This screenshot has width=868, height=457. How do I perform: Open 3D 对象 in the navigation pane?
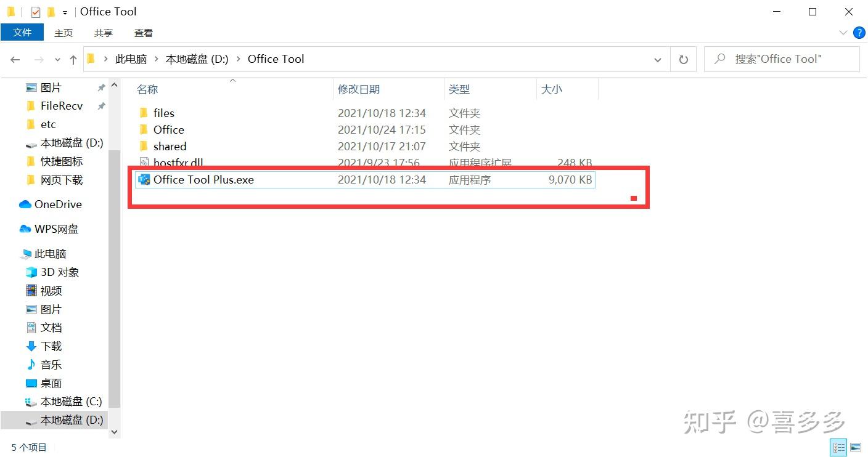[x=60, y=272]
